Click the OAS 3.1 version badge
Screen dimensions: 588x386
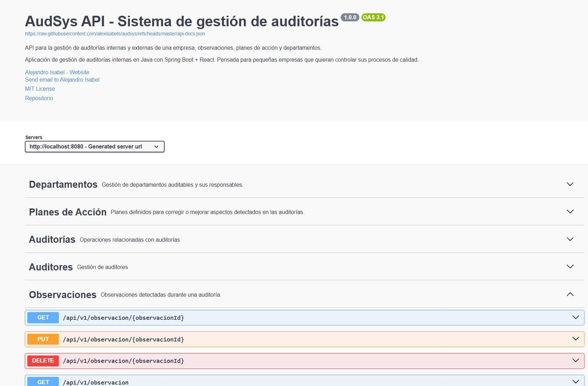pos(373,17)
